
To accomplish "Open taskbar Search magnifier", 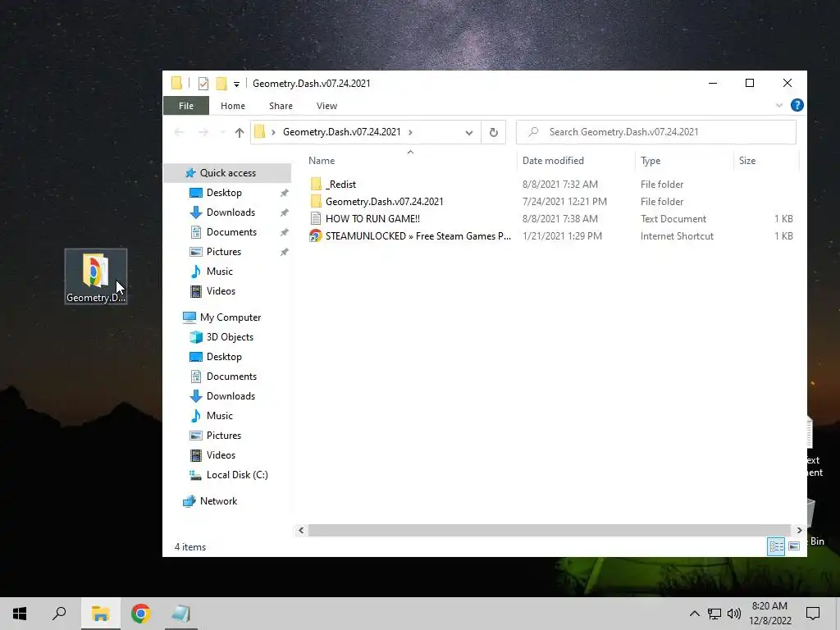I will click(x=59, y=614).
